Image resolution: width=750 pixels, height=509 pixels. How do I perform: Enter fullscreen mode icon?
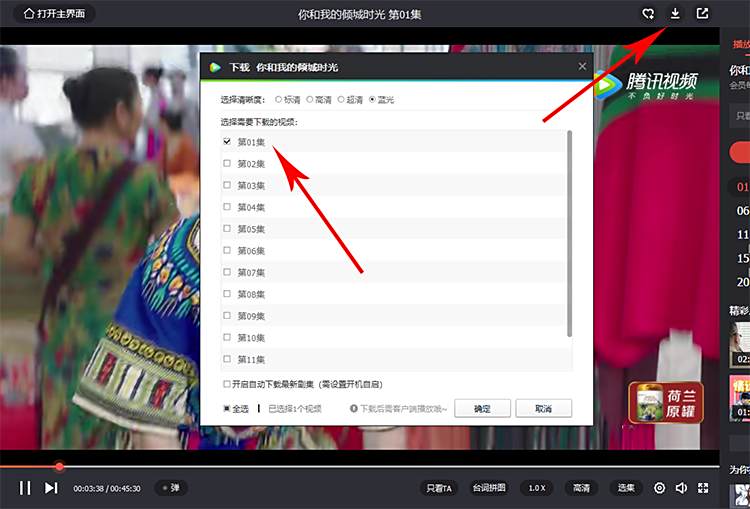tap(703, 488)
